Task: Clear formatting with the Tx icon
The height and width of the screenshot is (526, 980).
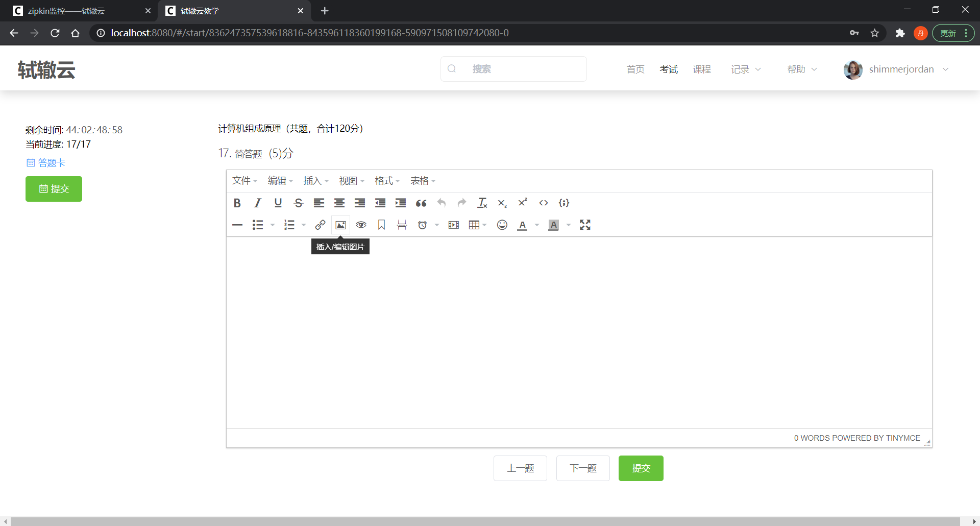Action: [482, 203]
